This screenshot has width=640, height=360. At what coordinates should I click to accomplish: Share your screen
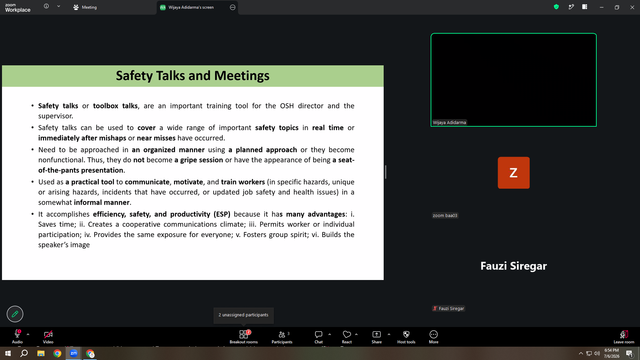pyautogui.click(x=376, y=336)
